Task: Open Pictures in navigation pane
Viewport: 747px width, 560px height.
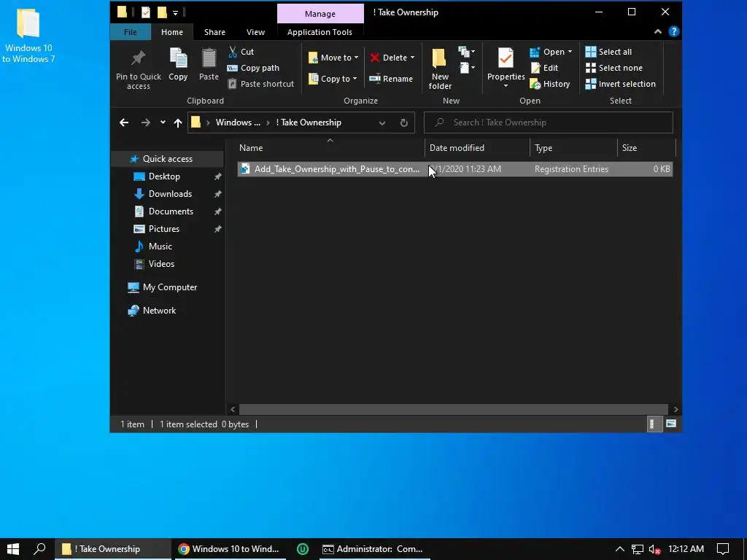Action: [x=164, y=229]
